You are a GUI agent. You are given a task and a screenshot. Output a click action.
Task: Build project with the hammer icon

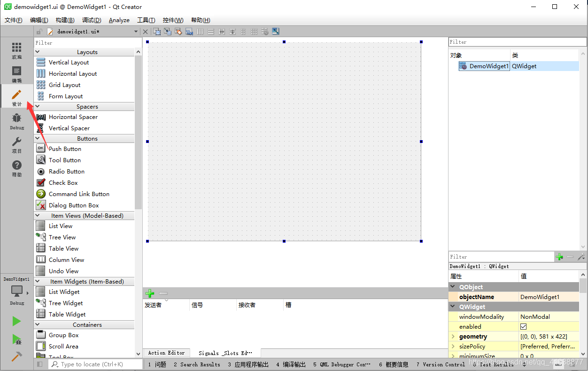tap(16, 356)
